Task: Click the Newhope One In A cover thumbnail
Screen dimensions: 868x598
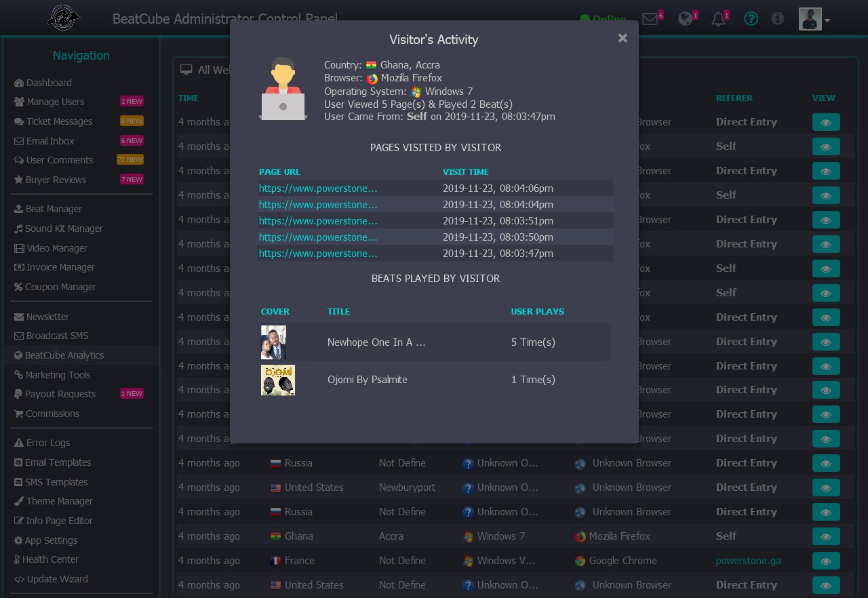Action: [x=273, y=342]
